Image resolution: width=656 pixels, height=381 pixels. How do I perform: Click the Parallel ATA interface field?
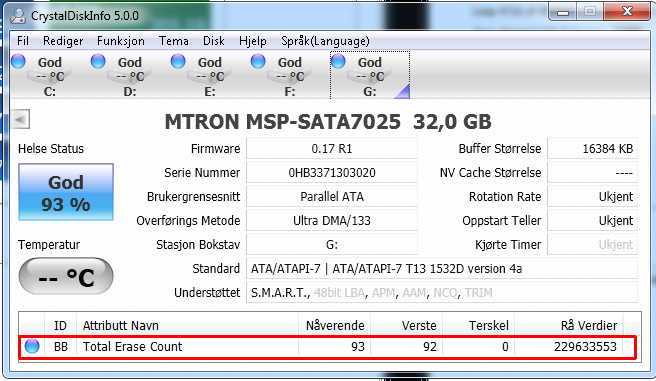(x=332, y=197)
